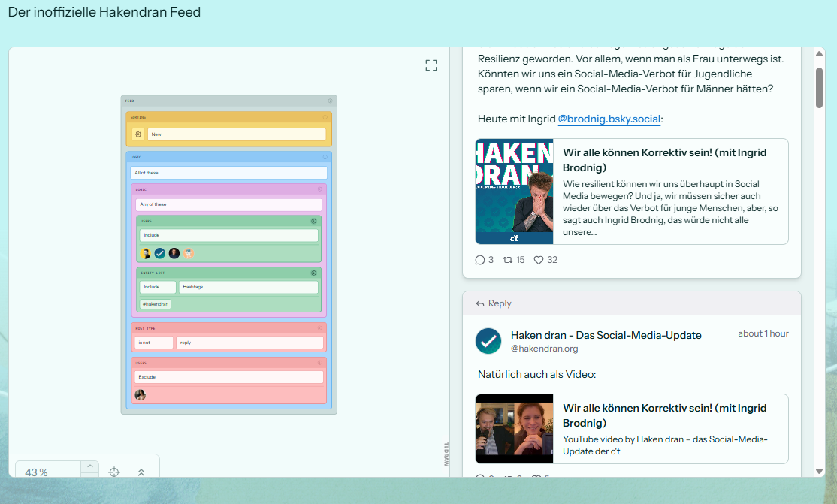
Task: Click the #hakendran hashtag chip
Action: point(156,304)
